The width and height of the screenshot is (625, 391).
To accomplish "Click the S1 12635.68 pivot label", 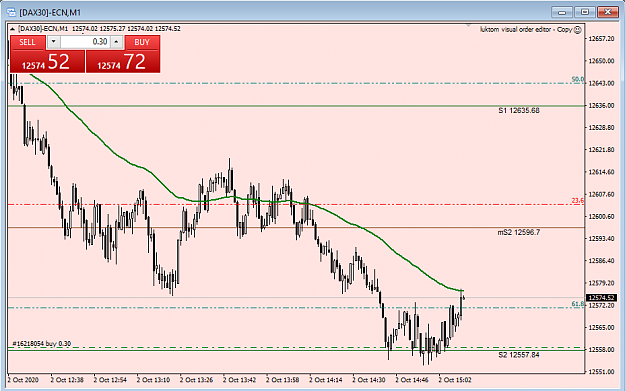I will [x=519, y=110].
